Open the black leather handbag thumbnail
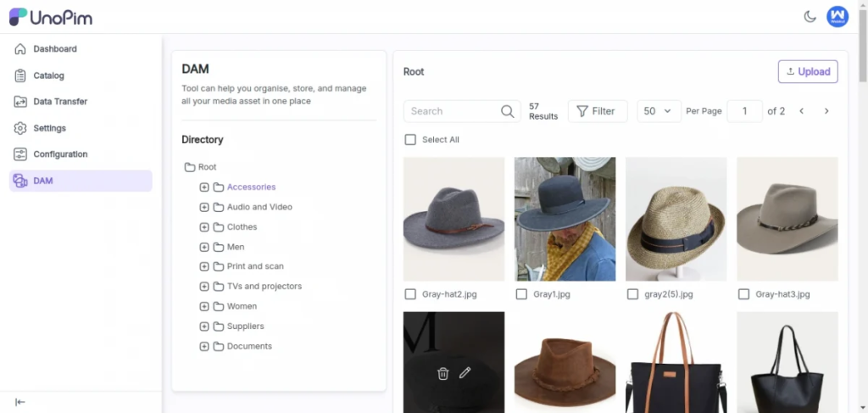 (787, 362)
